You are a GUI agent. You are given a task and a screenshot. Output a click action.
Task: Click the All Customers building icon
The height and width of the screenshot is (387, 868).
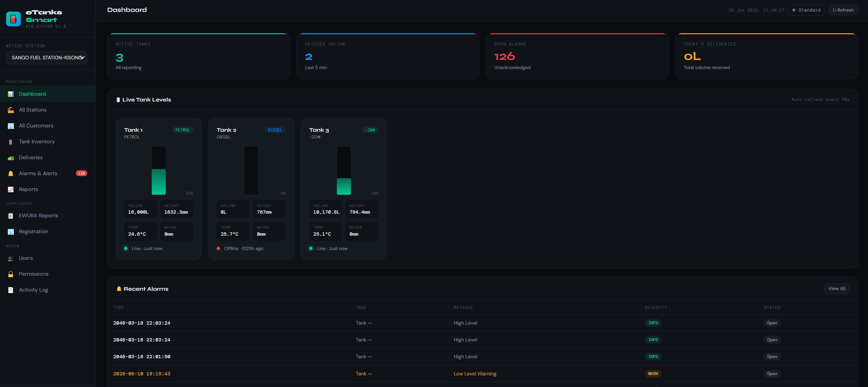[11, 126]
